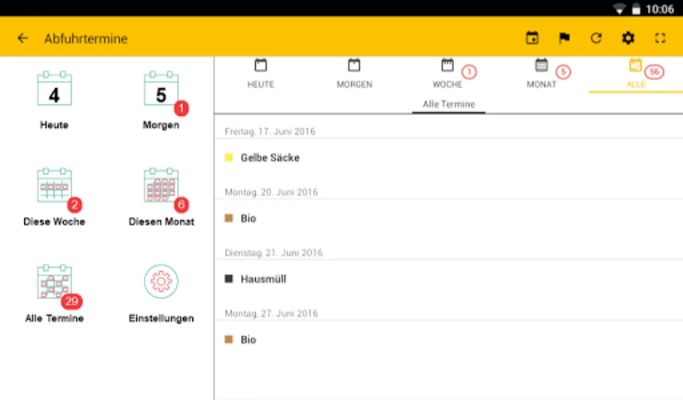The width and height of the screenshot is (683, 400).
Task: Toggle fullscreen mode icon
Action: (x=660, y=38)
